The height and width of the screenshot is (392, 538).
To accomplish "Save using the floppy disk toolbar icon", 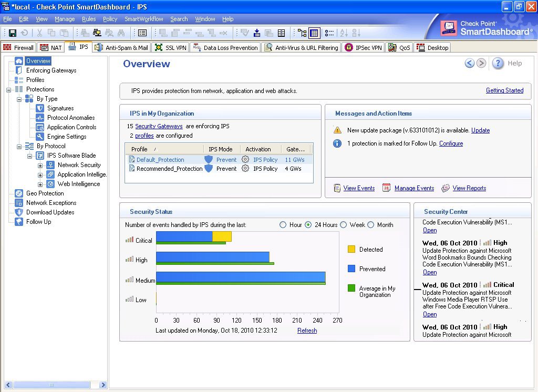I will coord(13,33).
